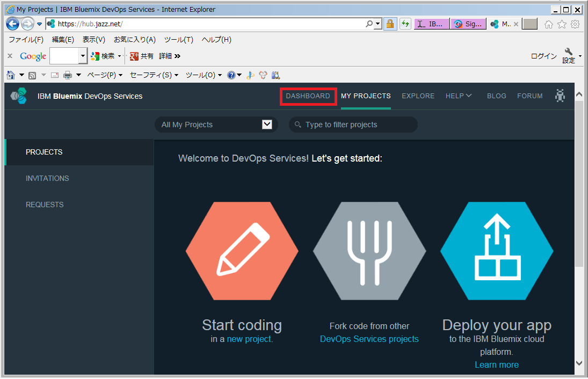Expand the address bar autocomplete dropdown
This screenshot has height=379, width=588.
pyautogui.click(x=378, y=24)
